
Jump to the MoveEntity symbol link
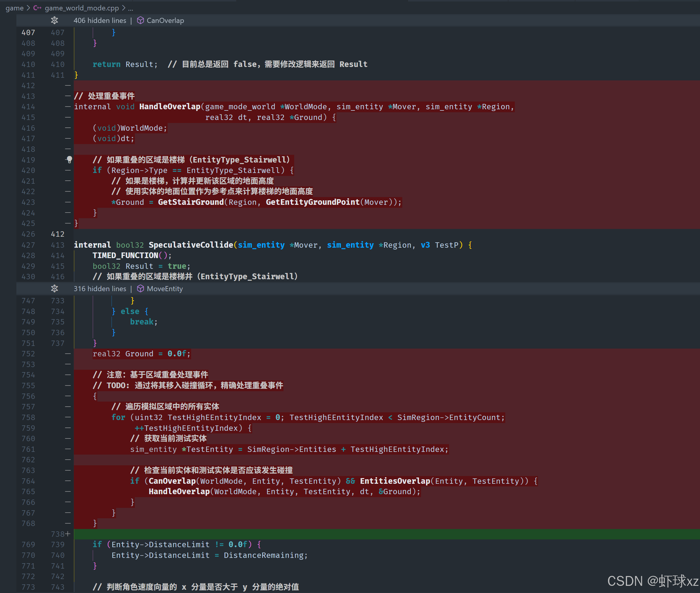[x=165, y=289]
